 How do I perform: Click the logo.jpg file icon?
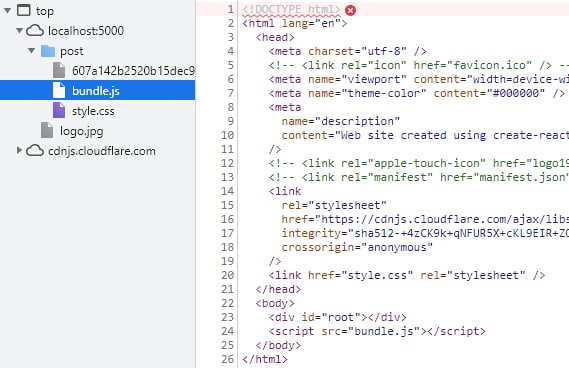click(x=47, y=130)
